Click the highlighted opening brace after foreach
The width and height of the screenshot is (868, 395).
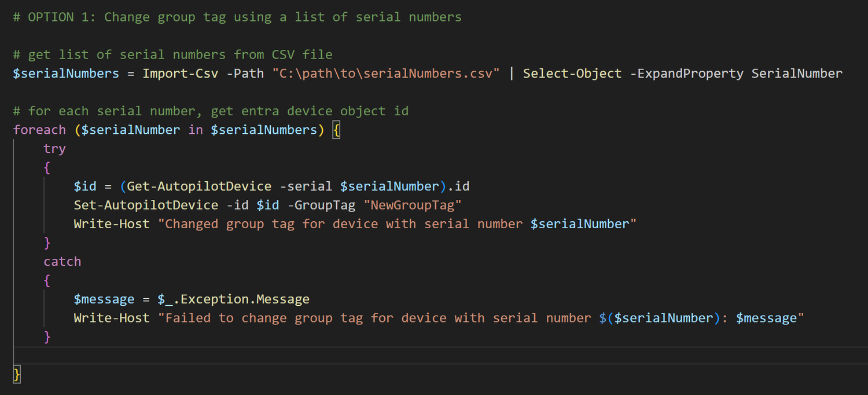tap(337, 130)
